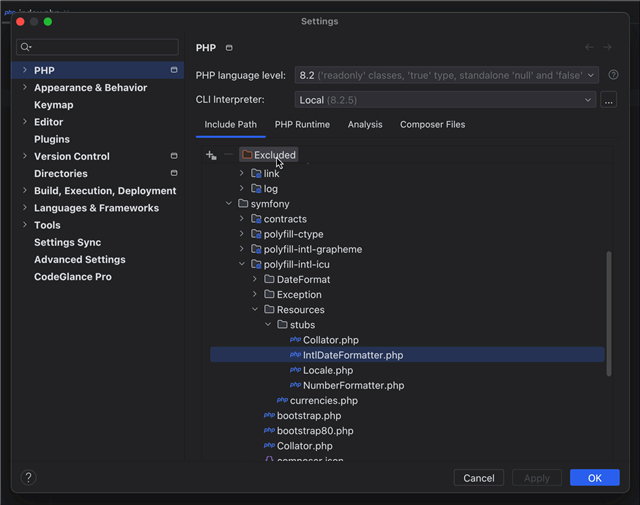Screen dimensions: 640x505
Task: Toggle the Excluded folder button
Action: (268, 155)
